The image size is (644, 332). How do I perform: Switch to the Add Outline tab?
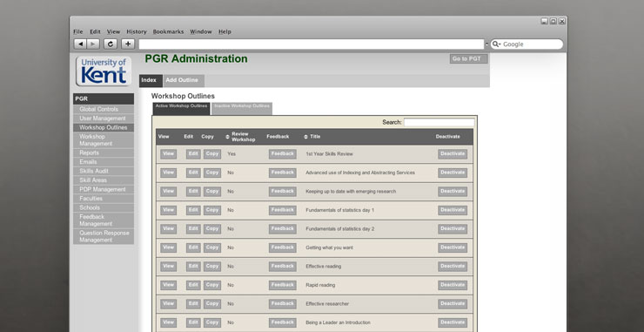184,81
